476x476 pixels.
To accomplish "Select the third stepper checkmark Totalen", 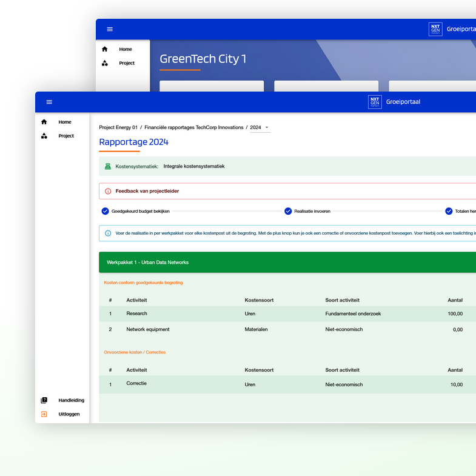I will coord(449,211).
